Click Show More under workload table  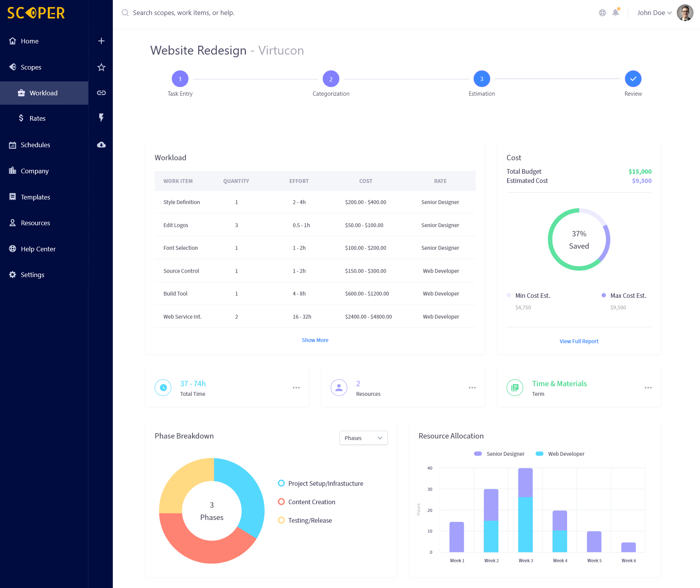click(x=315, y=340)
